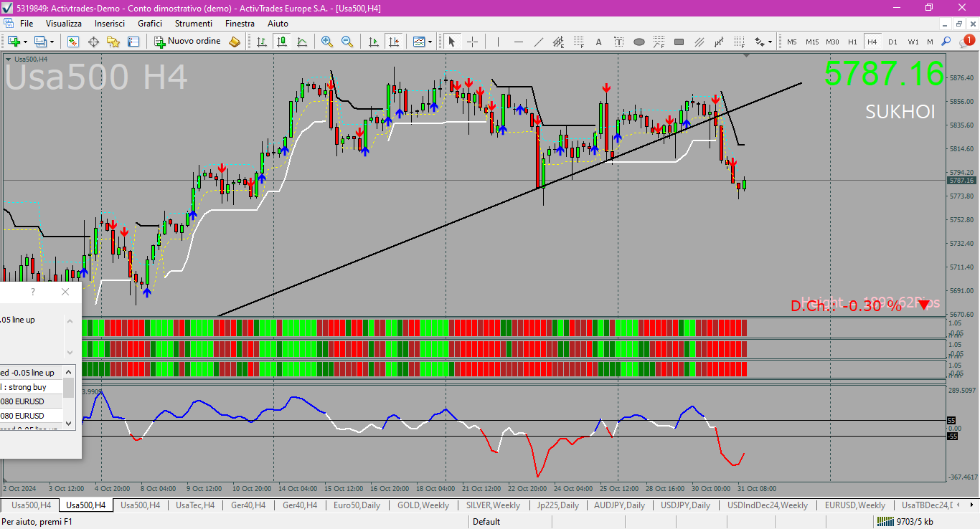The image size is (980, 529).
Task: Draw a horizontal line tool
Action: pos(519,42)
